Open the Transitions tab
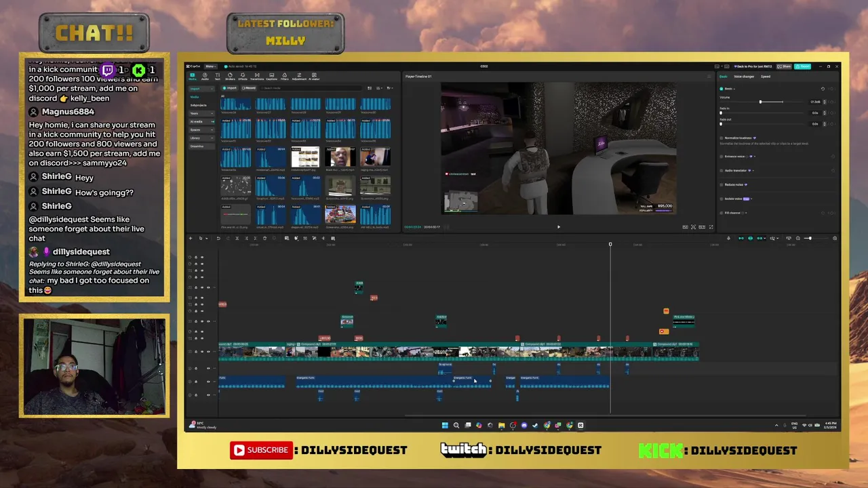 tap(257, 76)
